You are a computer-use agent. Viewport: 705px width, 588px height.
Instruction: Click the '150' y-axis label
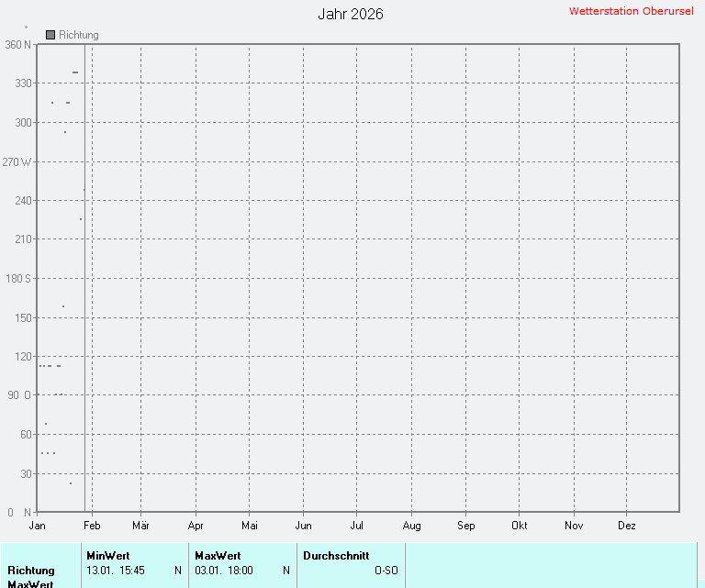pyautogui.click(x=23, y=318)
